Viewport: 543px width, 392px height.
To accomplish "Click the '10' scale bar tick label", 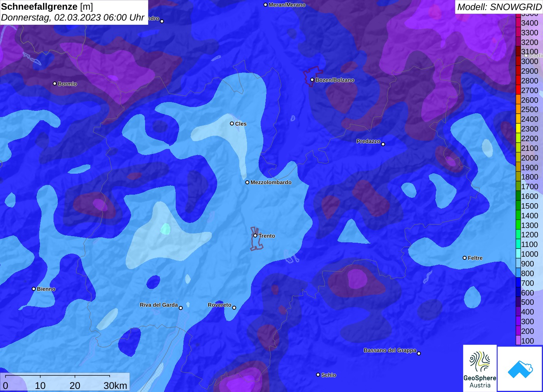I will point(40,385).
